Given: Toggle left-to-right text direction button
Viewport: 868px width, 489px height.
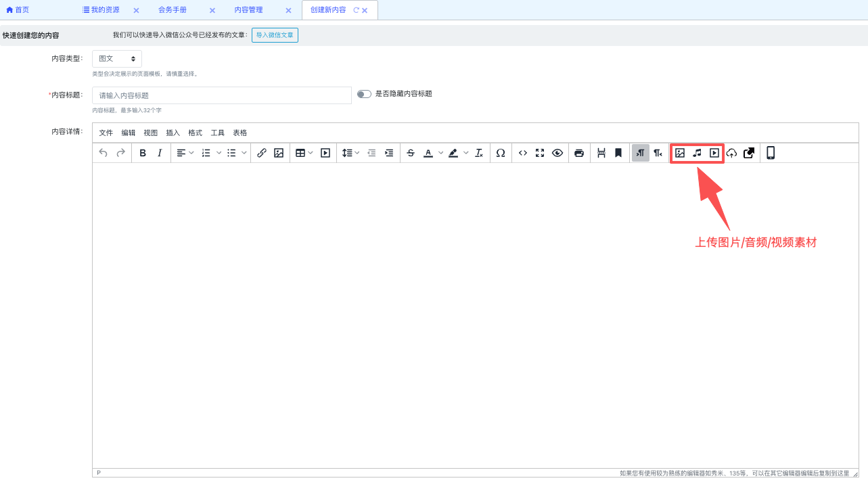Looking at the screenshot, I should (640, 153).
